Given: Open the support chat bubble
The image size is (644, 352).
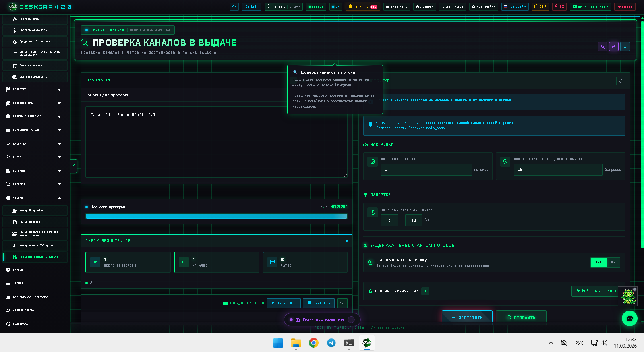Looking at the screenshot, I should click(630, 318).
